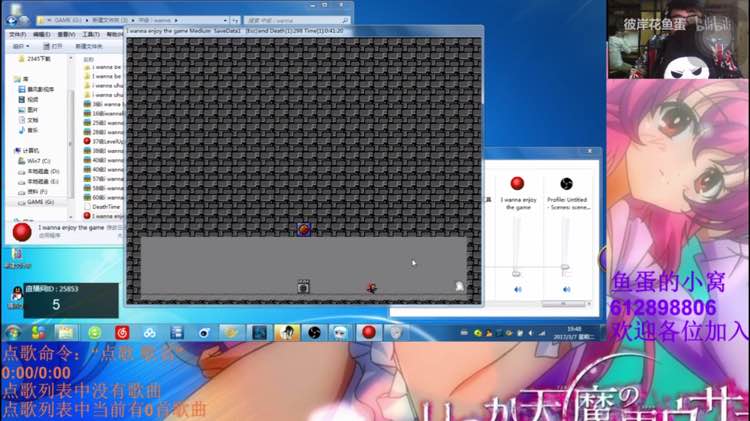This screenshot has width=750, height=421.
Task: Open the OBS Studio taskbar button
Action: tap(314, 332)
